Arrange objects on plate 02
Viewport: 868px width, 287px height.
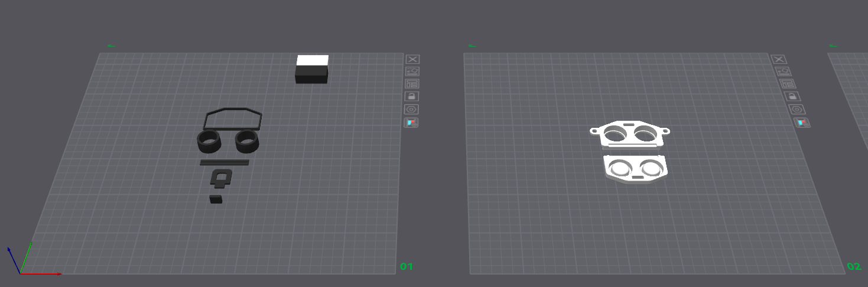788,84
